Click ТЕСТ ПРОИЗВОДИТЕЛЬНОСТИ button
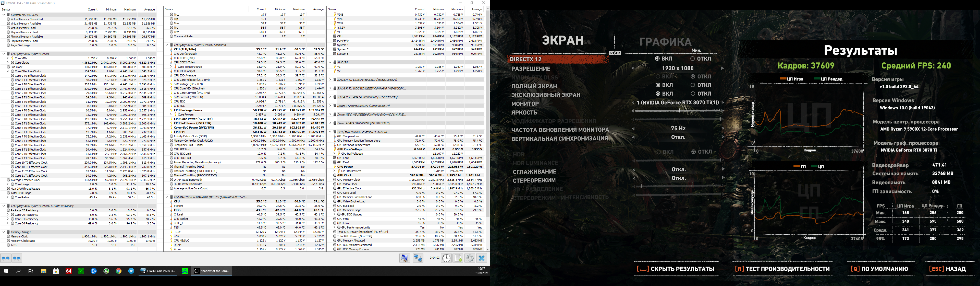Viewport: 980px width, 286px height. click(782, 269)
